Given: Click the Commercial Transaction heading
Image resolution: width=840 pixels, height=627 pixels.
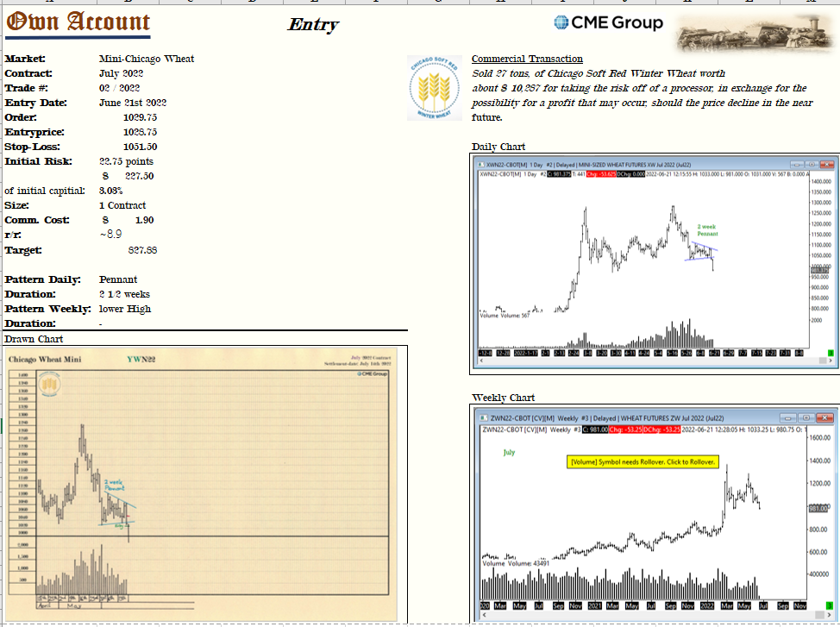Looking at the screenshot, I should (x=527, y=59).
